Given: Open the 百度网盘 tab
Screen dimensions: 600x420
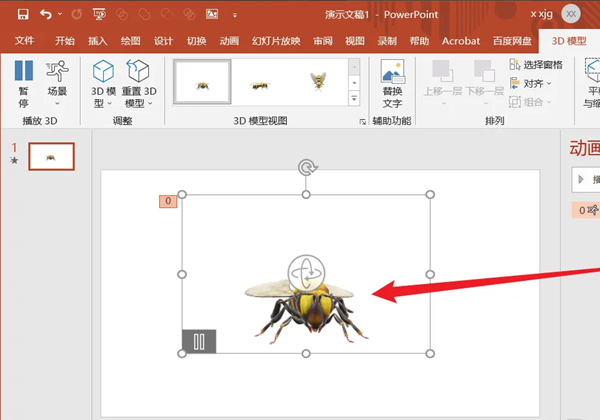Looking at the screenshot, I should coord(512,41).
